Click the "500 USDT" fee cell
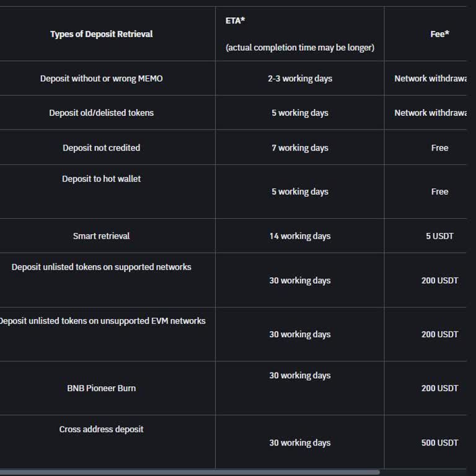This screenshot has height=476, width=476. click(x=439, y=443)
